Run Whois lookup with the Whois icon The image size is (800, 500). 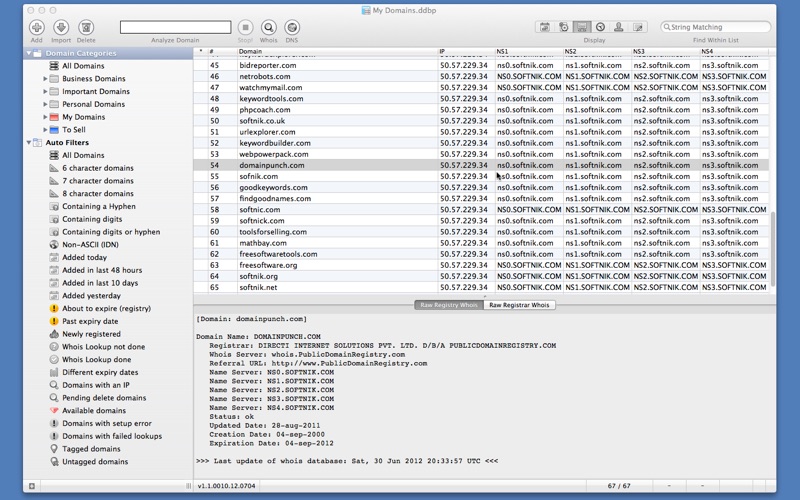click(268, 28)
